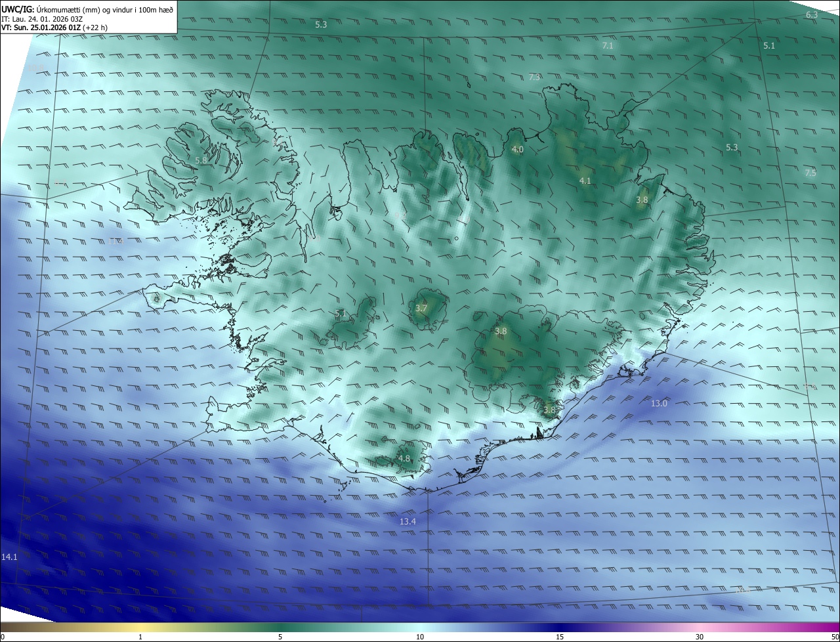Click the 13.4 value south of Iceland

click(408, 521)
